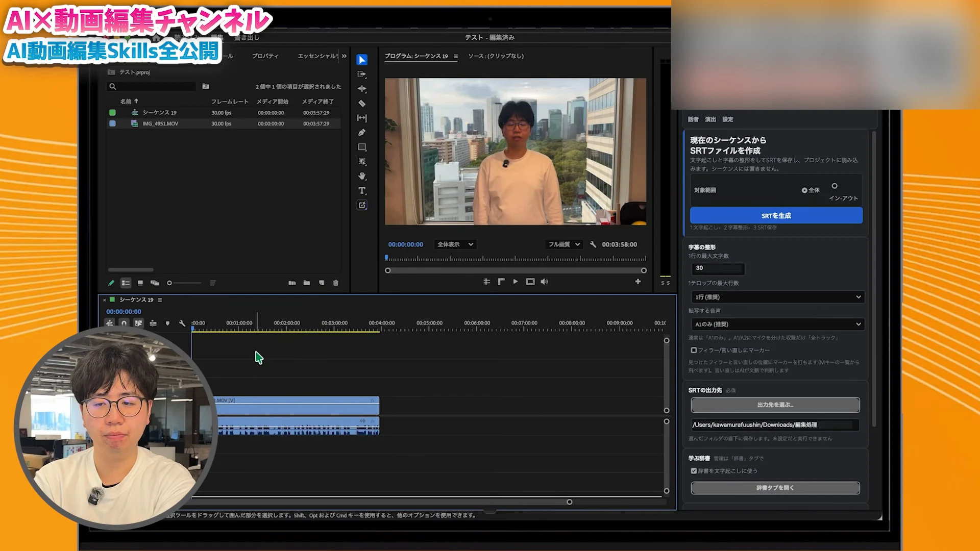Image resolution: width=980 pixels, height=551 pixels.
Task: Select the Slip tool
Action: coord(362,118)
